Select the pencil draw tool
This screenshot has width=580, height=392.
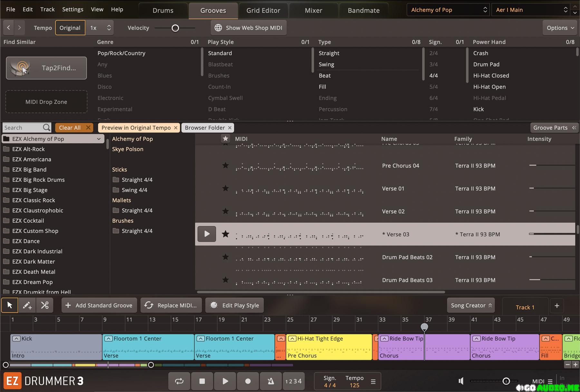27,305
